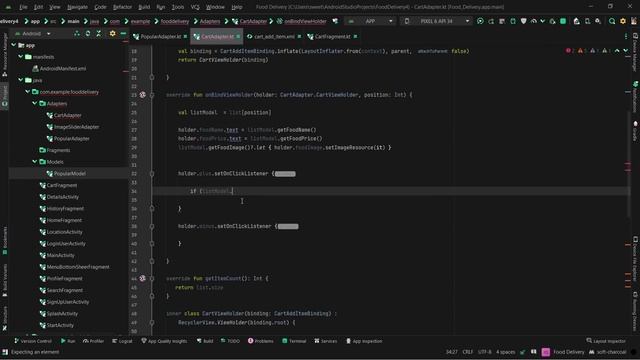Click the Run app green play icon
Image resolution: width=640 pixels, height=360 pixels.
(x=480, y=21)
